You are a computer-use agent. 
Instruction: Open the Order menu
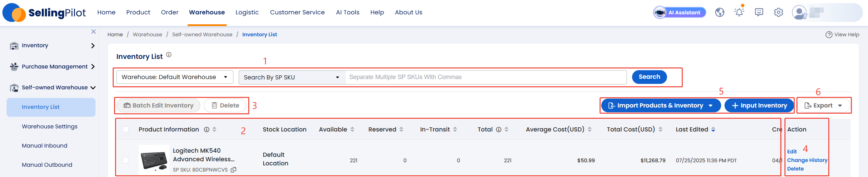click(169, 12)
